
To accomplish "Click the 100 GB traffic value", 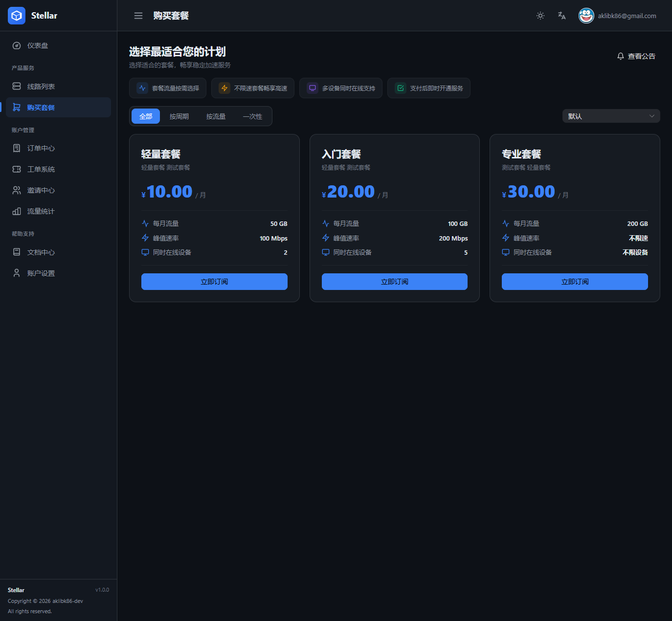I will [458, 223].
